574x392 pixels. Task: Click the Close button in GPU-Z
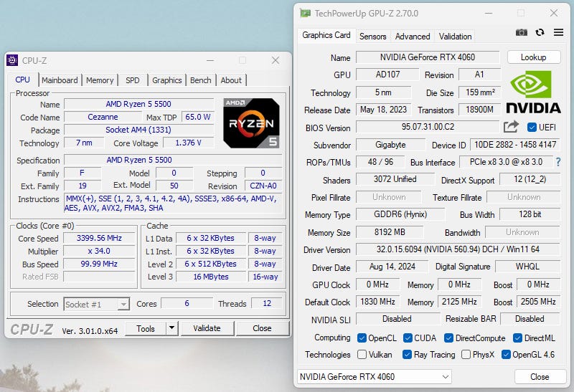[x=540, y=377]
